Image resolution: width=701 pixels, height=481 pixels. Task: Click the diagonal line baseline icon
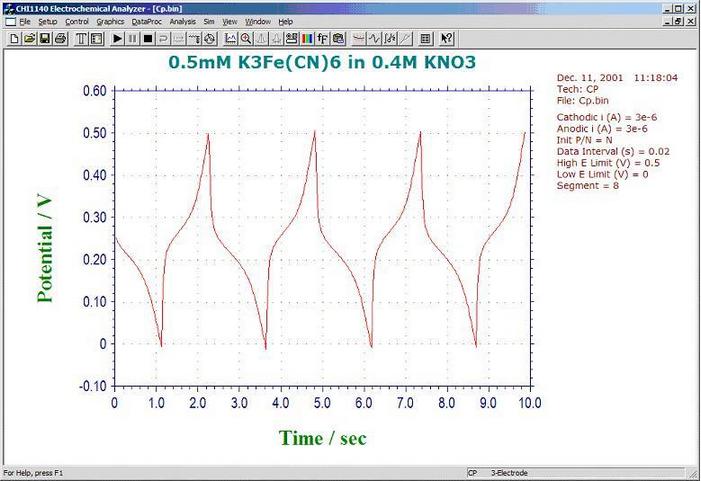tap(405, 39)
